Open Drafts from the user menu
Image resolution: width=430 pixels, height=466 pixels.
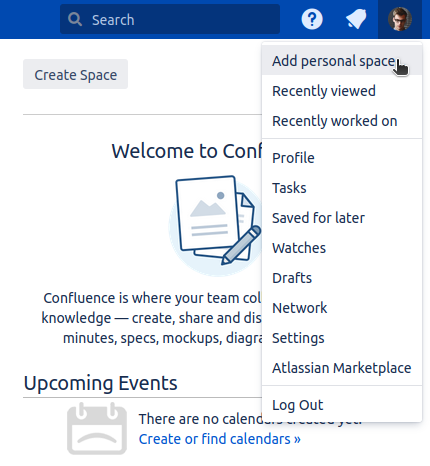(342, 278)
